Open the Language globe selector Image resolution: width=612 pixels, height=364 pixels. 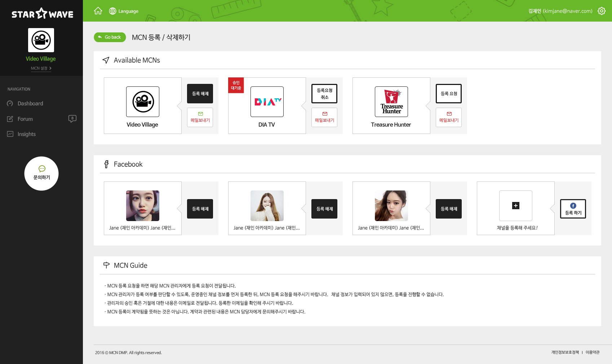(x=124, y=11)
